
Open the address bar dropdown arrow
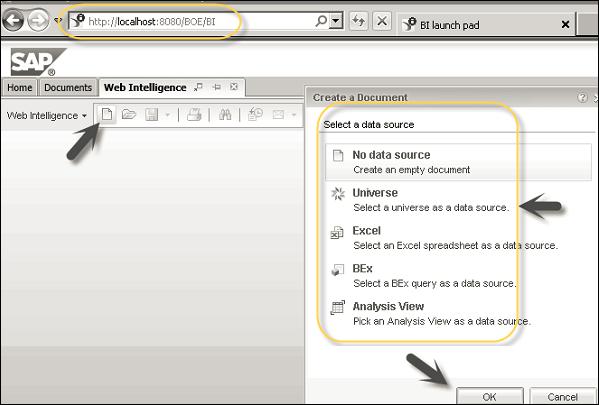tap(336, 21)
